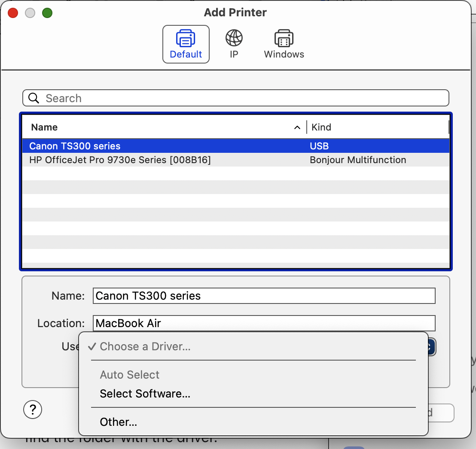Choose 'Select Software...' from the menu
The image size is (476, 449).
[x=253, y=394]
